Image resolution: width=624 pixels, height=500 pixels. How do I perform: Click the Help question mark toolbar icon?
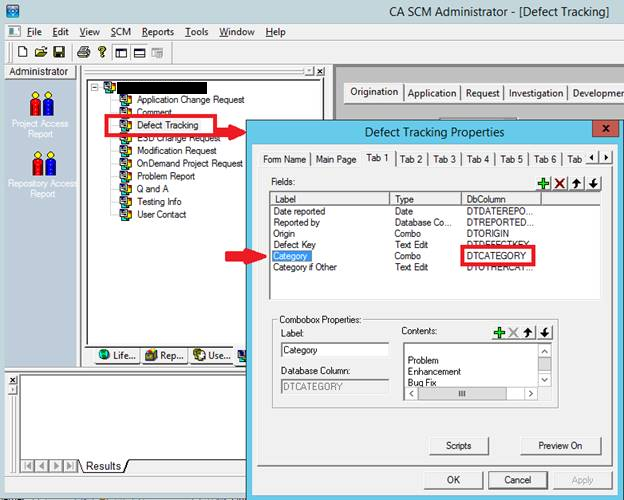pyautogui.click(x=102, y=52)
